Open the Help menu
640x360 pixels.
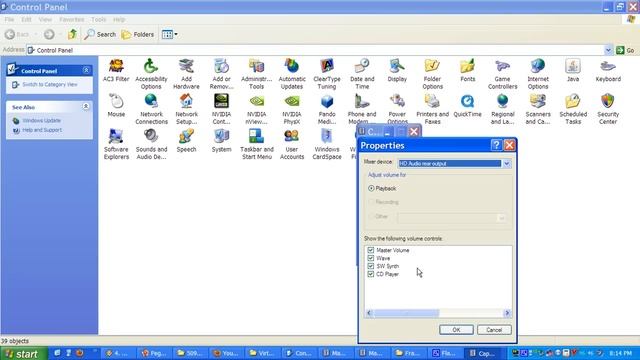[119, 20]
